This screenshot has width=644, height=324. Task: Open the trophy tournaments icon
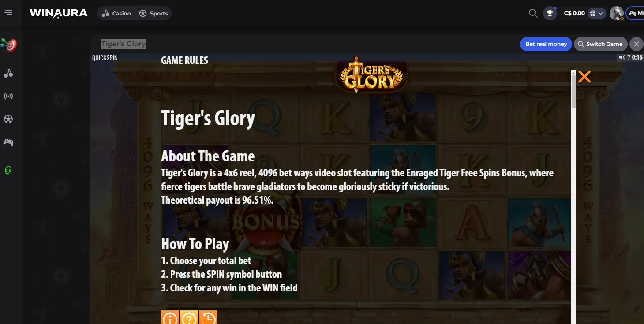pyautogui.click(x=550, y=13)
